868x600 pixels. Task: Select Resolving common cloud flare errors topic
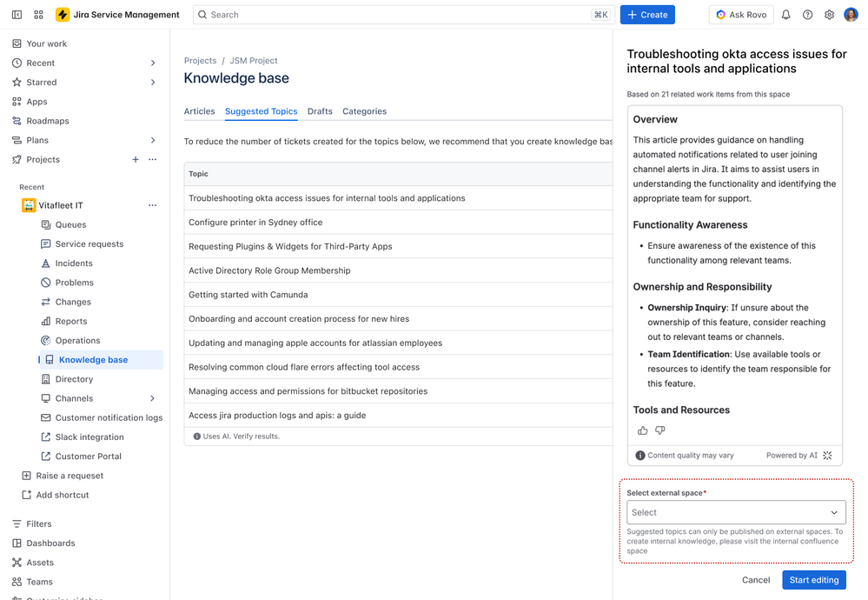399,367
